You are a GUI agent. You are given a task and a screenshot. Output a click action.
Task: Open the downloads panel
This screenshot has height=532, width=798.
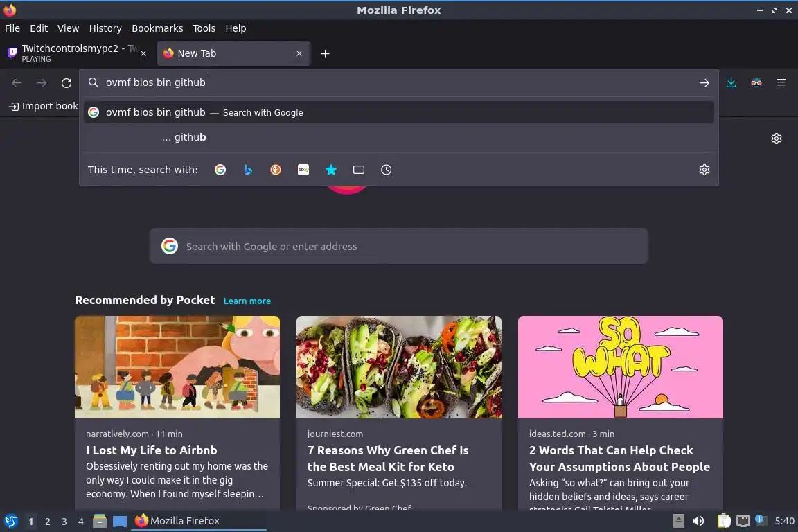coord(731,82)
